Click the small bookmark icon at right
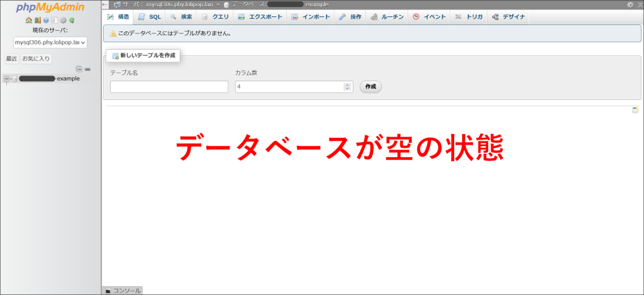 [635, 109]
